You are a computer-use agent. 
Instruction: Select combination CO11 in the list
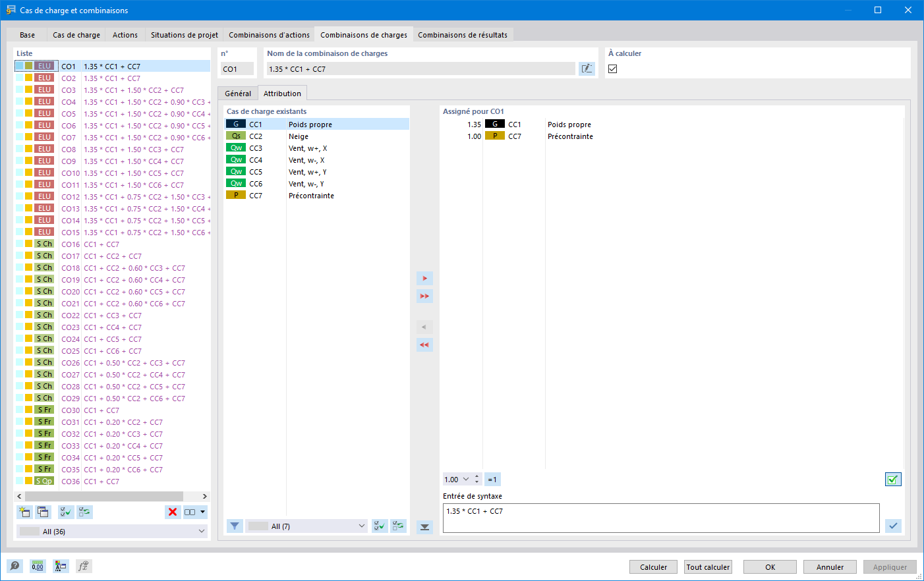click(112, 185)
